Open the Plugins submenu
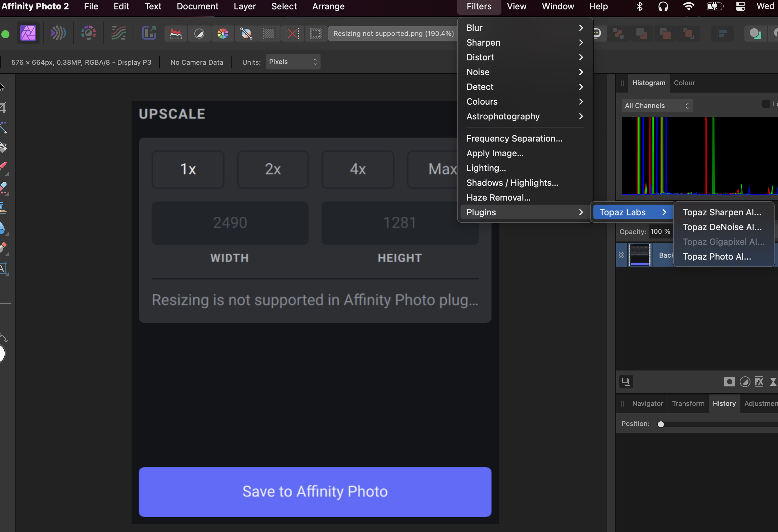The height and width of the screenshot is (532, 778). tap(525, 212)
